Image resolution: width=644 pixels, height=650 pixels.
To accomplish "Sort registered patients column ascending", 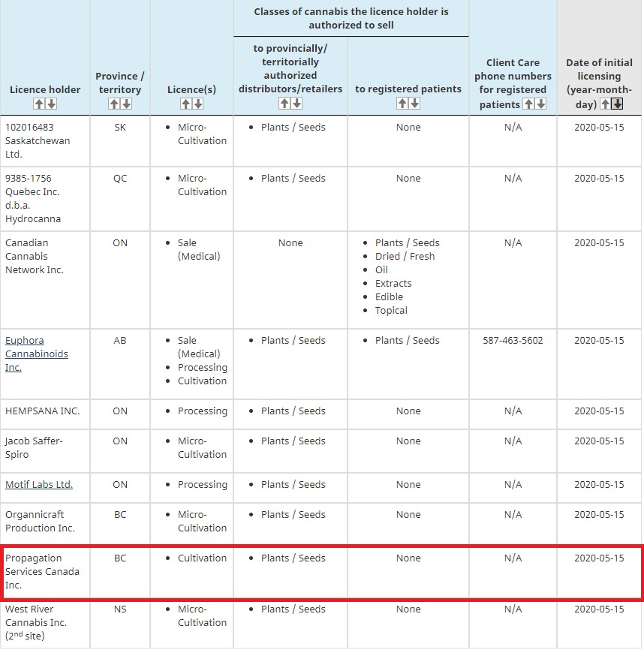I will click(x=402, y=104).
